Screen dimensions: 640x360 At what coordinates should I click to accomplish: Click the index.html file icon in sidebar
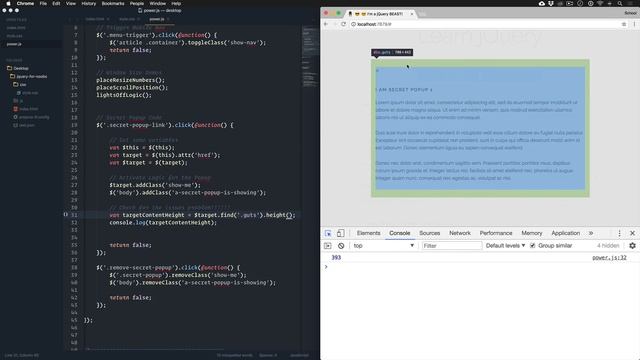click(16, 109)
